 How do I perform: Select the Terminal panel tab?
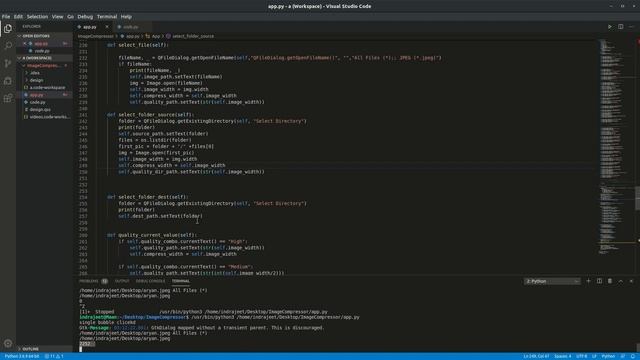click(x=180, y=281)
